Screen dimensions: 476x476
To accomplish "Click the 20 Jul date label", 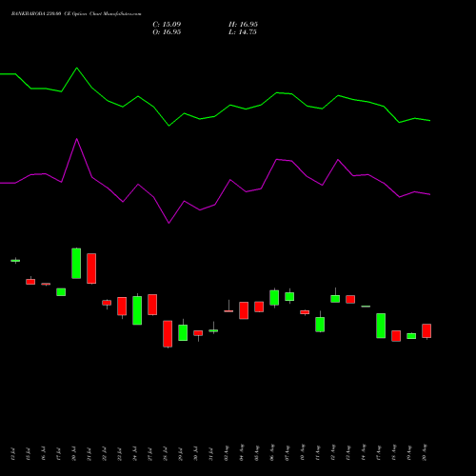I will point(74,454).
